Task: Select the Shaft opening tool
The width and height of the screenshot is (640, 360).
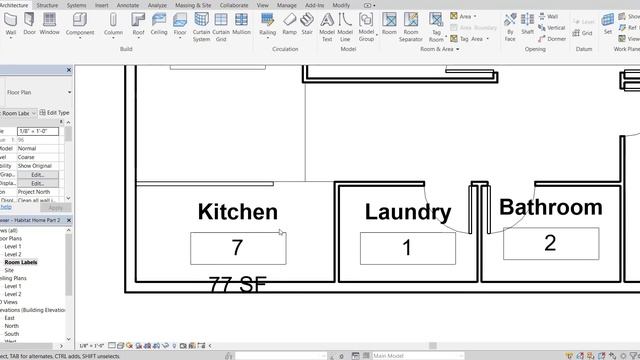Action: tap(527, 24)
